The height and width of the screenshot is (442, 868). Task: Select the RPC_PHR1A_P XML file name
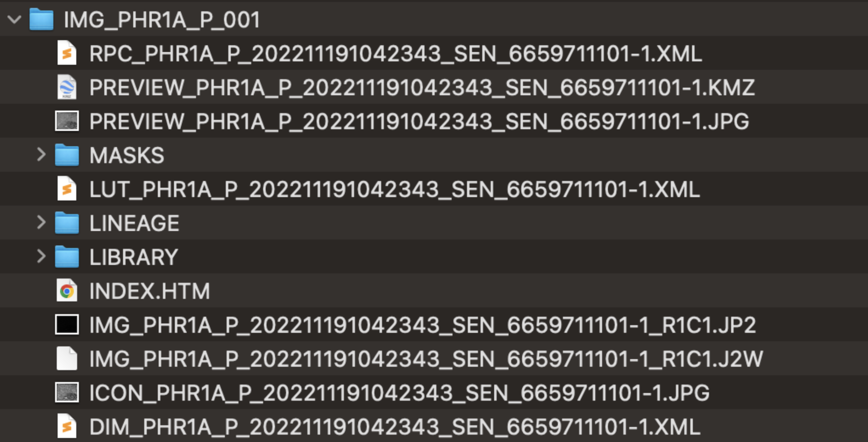click(x=396, y=54)
